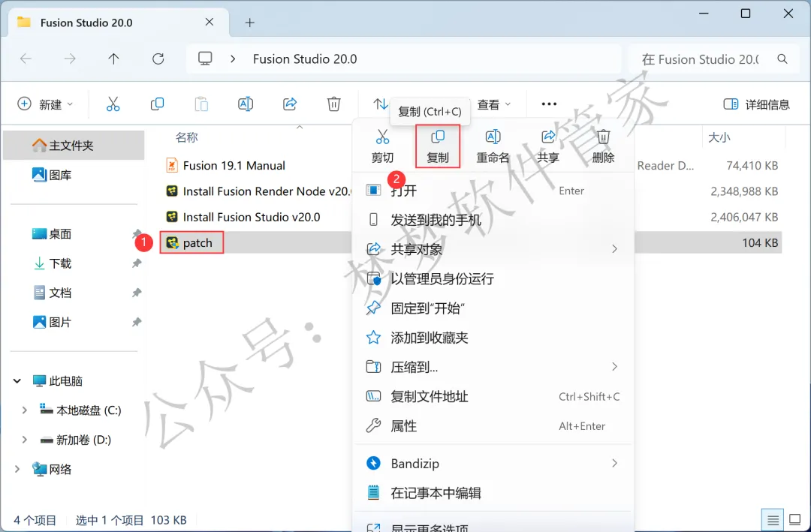Viewport: 811px width, 532px height.
Task: Click the Copy icon in the toolbar
Action: pyautogui.click(x=157, y=104)
